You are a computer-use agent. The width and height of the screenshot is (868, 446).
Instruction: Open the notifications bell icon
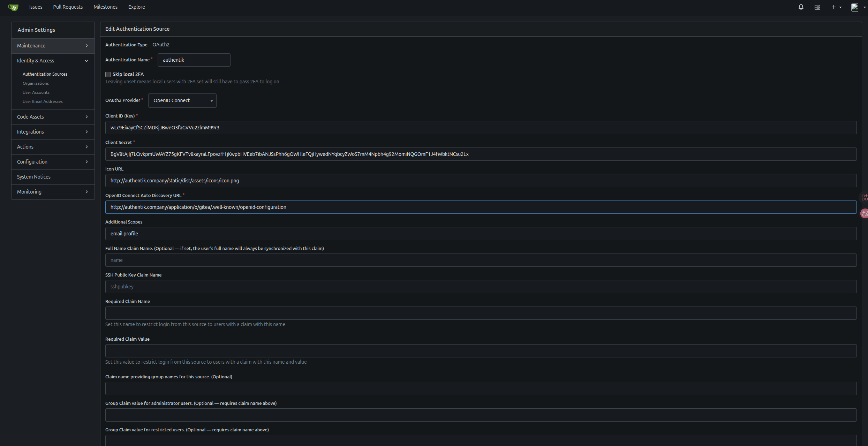click(x=801, y=7)
